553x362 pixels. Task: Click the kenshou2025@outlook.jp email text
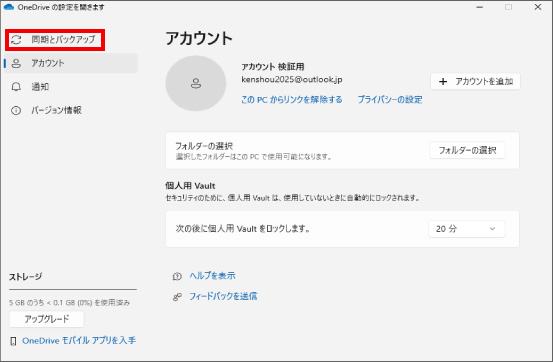(292, 79)
